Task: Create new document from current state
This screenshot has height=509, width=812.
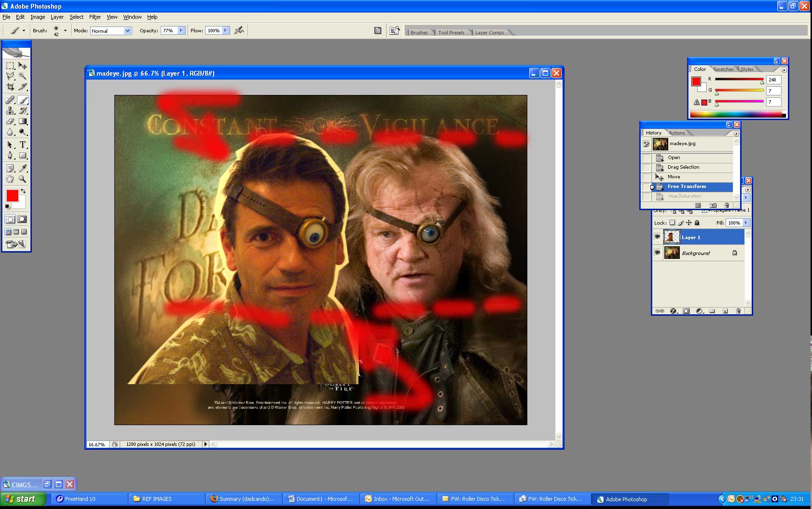Action: pyautogui.click(x=698, y=205)
